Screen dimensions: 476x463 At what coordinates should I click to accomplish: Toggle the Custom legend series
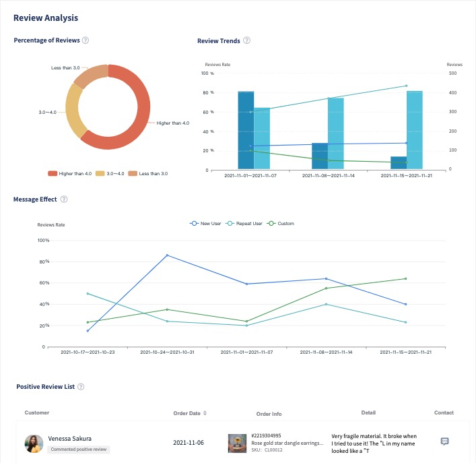[x=281, y=223]
